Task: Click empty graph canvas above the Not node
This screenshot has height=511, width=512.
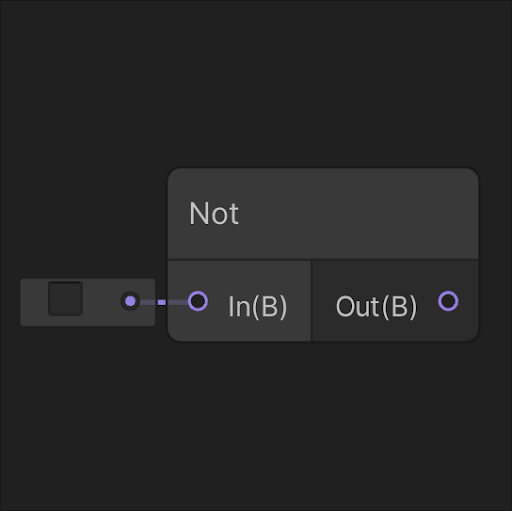Action: point(323,83)
